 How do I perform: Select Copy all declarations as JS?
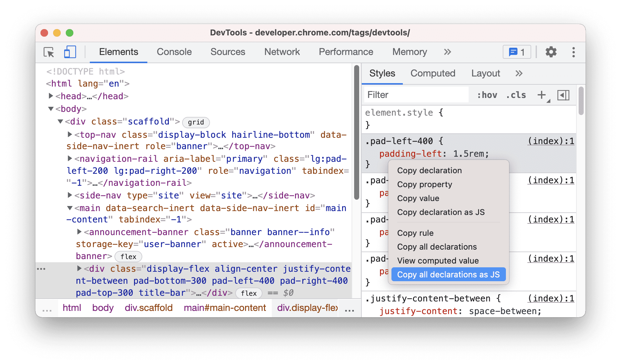(448, 274)
